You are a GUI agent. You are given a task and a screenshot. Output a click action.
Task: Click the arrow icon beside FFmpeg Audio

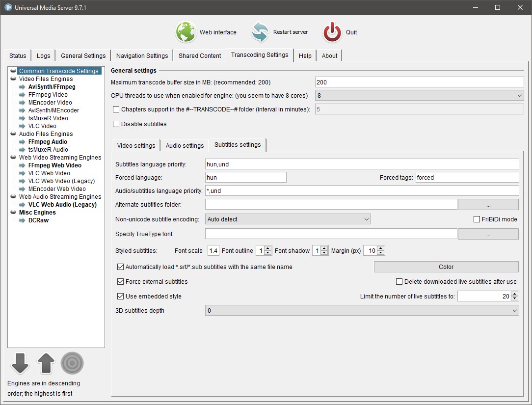tap(22, 142)
